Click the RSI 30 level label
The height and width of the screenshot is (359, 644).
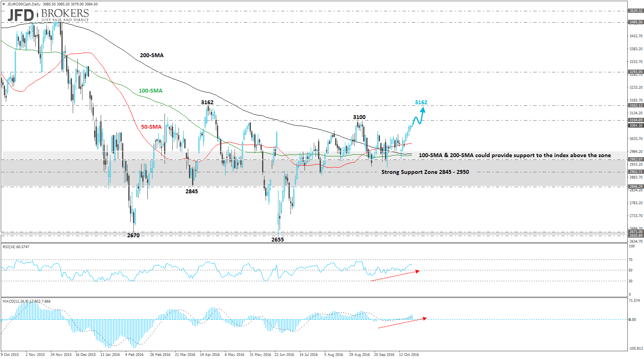pos(630,281)
